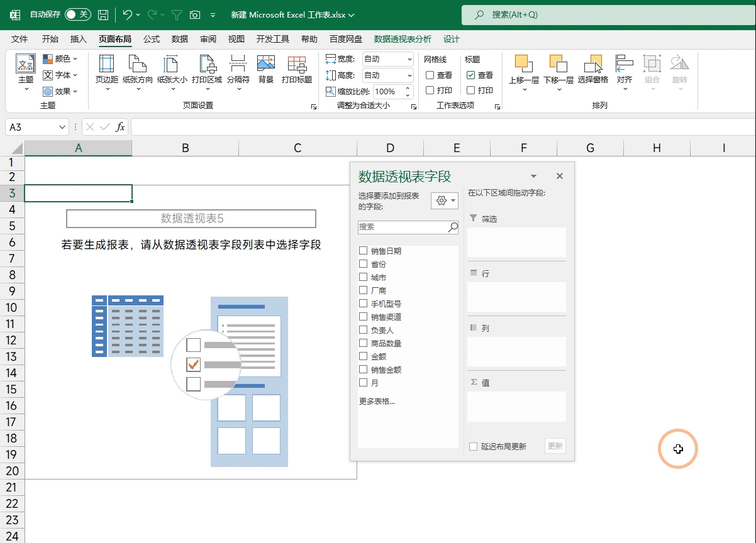Image resolution: width=756 pixels, height=543 pixels.
Task: Click the 打印标题 print titles icon
Action: [297, 65]
